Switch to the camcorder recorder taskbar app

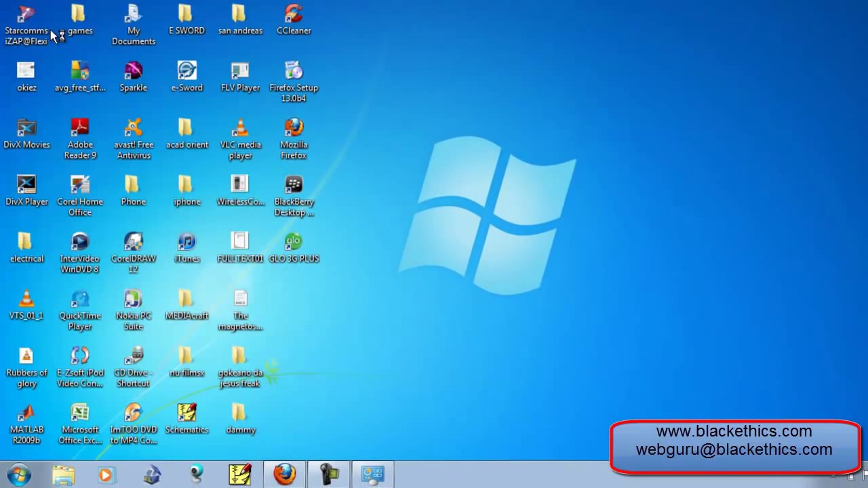[329, 474]
